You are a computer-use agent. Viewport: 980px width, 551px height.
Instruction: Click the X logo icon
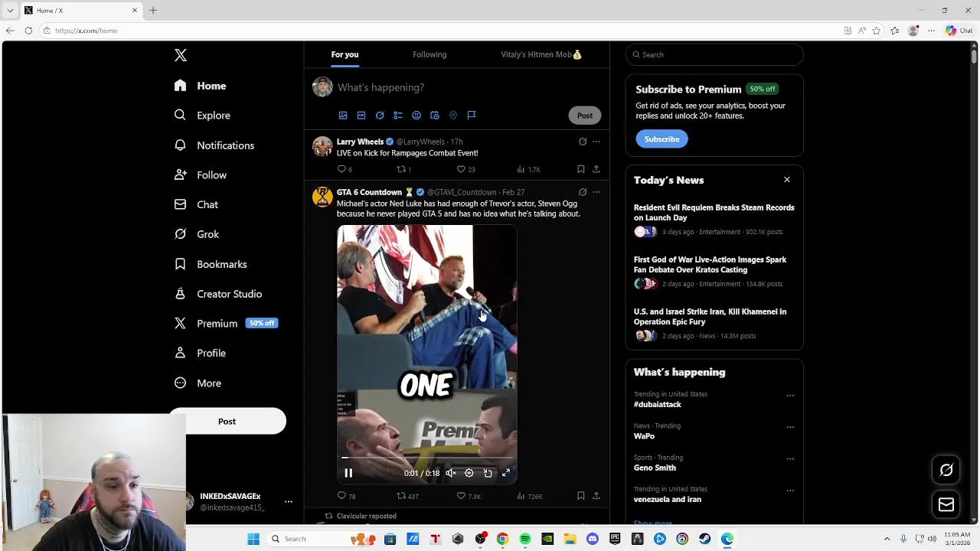181,55
